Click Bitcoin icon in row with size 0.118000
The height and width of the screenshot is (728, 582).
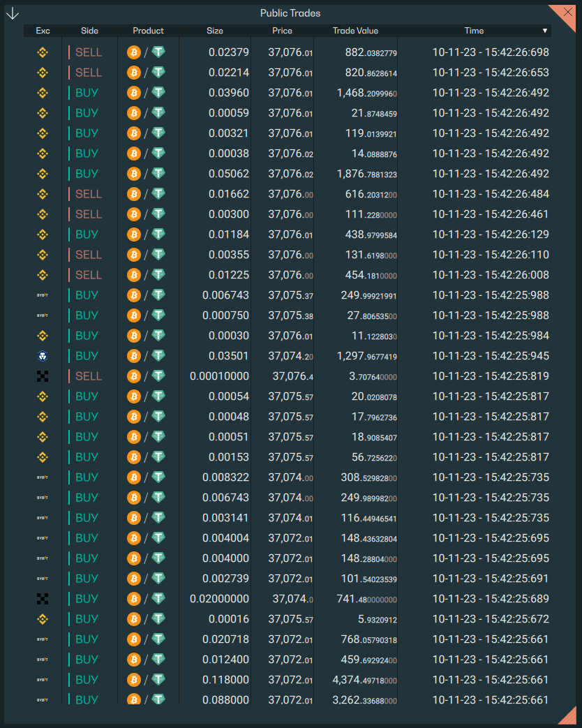(134, 680)
